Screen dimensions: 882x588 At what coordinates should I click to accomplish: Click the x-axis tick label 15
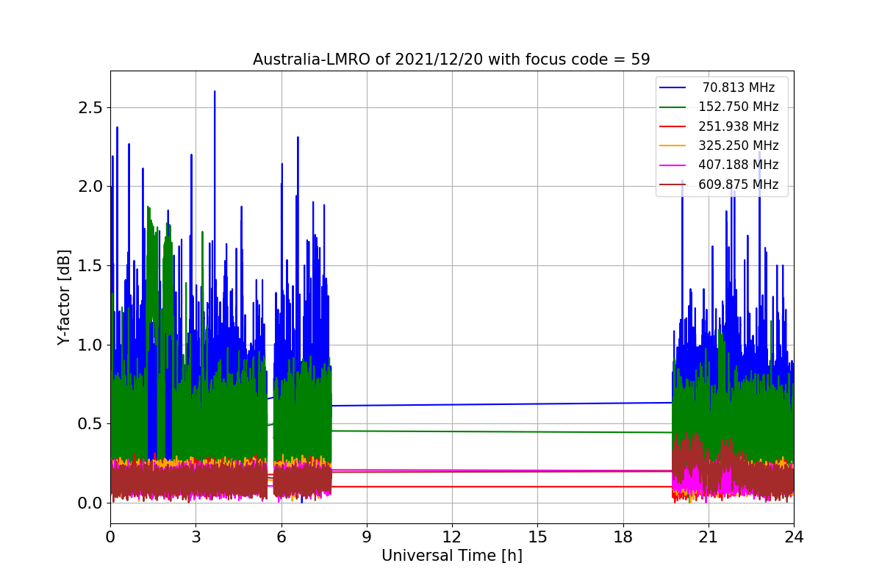[x=537, y=537]
